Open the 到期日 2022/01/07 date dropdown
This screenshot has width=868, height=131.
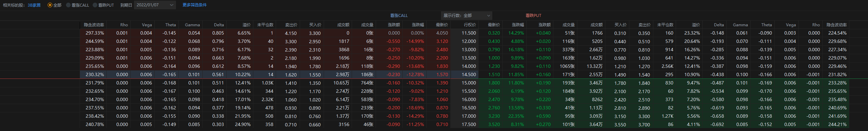155,5
